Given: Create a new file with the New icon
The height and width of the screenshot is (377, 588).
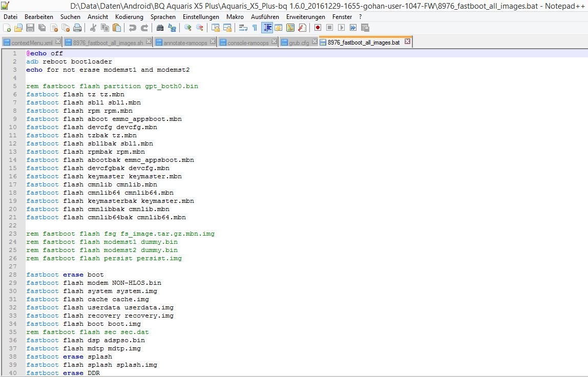Looking at the screenshot, I should tap(7, 28).
